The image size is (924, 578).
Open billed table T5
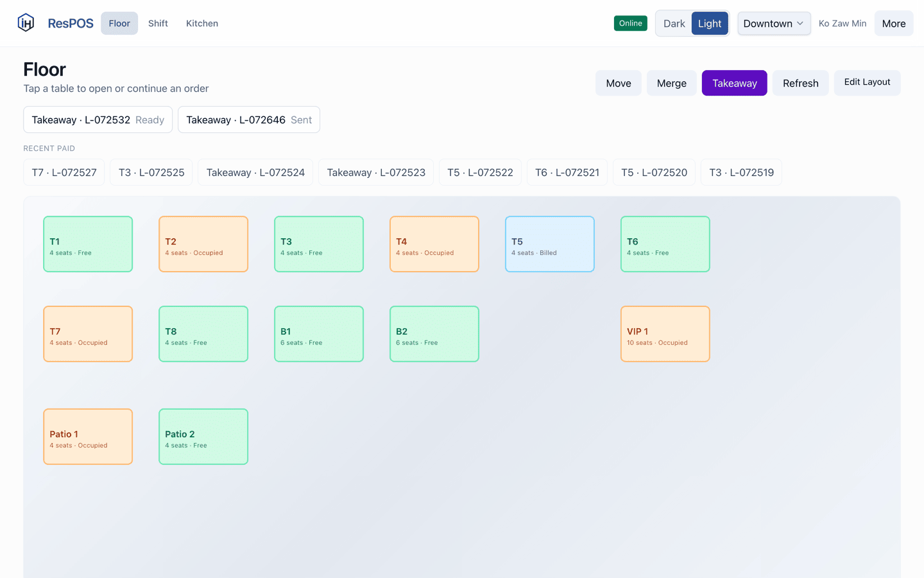click(550, 244)
